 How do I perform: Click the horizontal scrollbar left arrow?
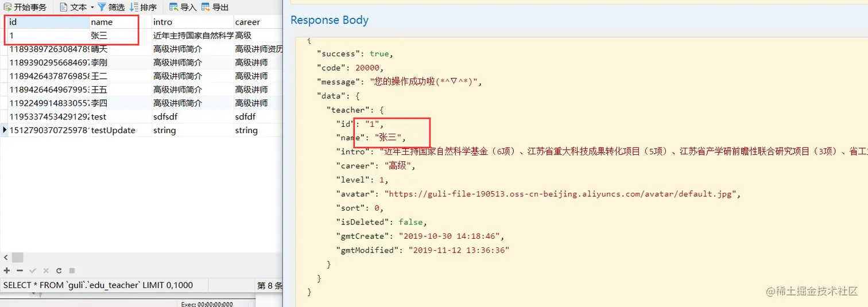[6, 258]
